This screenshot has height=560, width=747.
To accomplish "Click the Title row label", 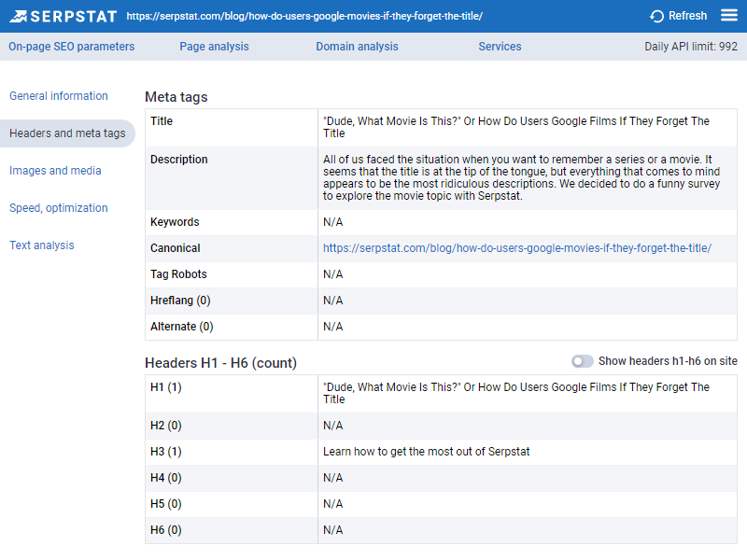I will pos(162,121).
